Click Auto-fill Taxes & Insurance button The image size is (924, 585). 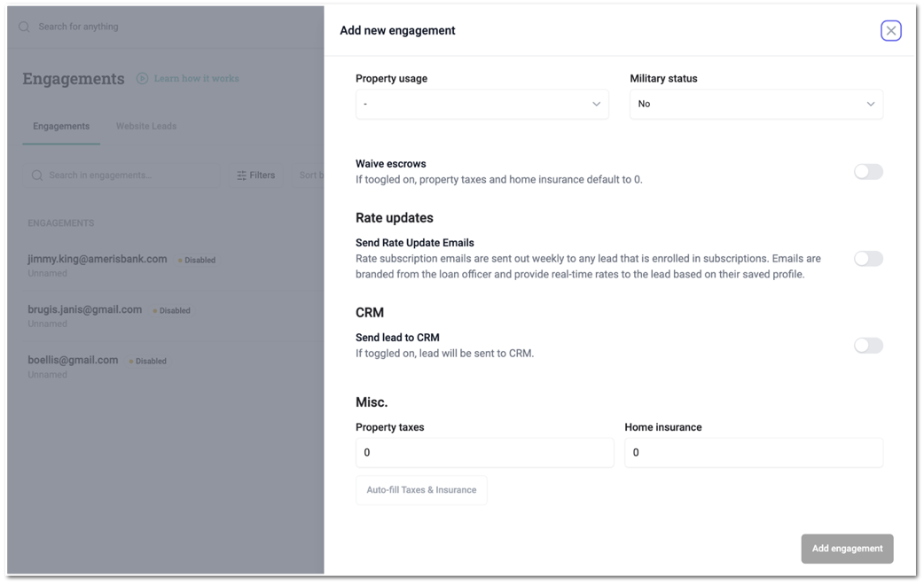pos(421,490)
